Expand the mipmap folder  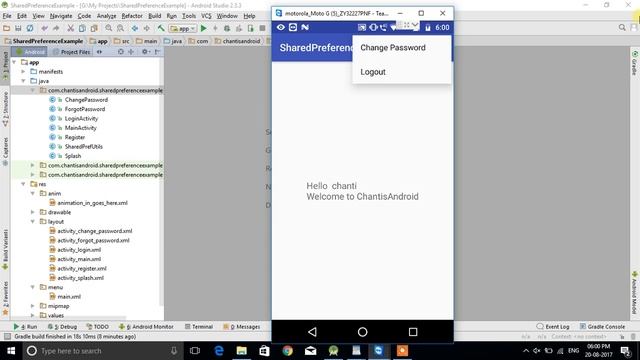(33, 306)
